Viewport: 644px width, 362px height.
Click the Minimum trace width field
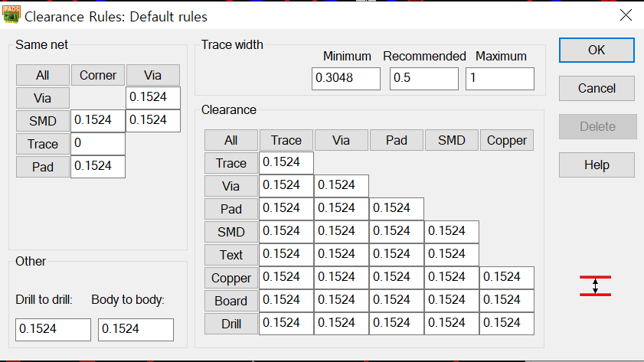(x=346, y=78)
